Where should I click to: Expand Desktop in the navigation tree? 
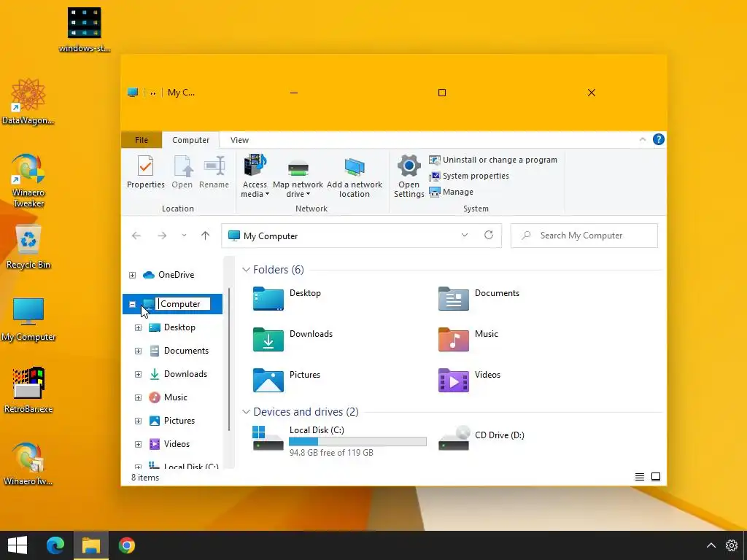tap(138, 327)
